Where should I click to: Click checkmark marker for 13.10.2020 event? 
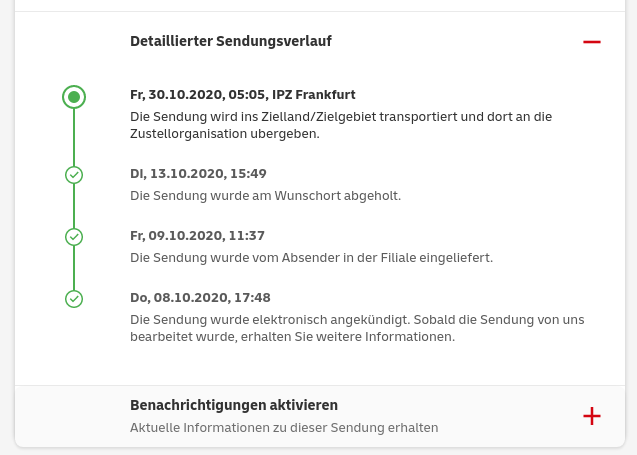tap(74, 175)
